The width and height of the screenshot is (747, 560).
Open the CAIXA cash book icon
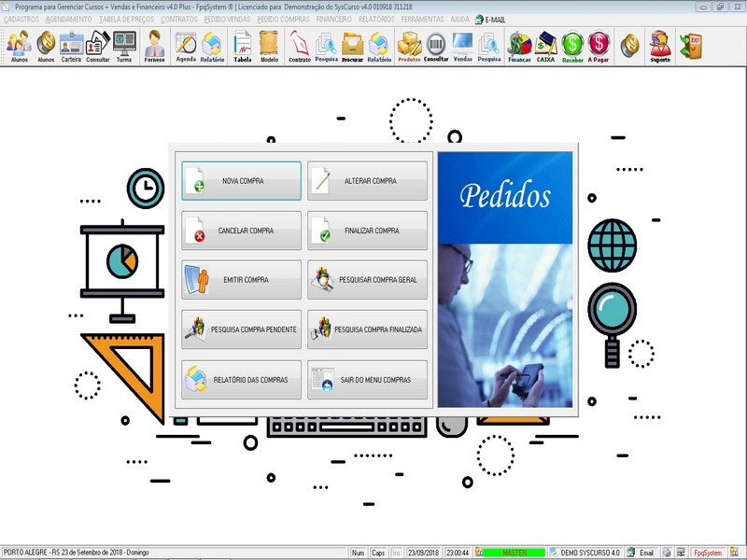click(546, 46)
